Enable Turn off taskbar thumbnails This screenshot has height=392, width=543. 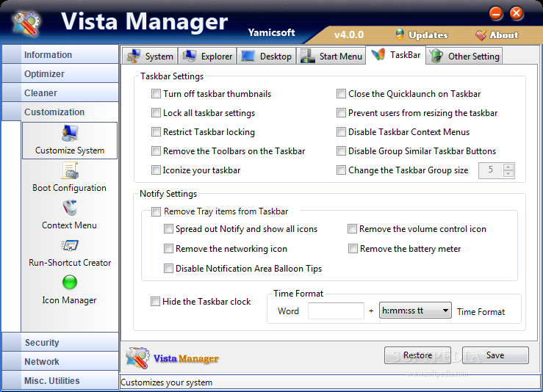tap(157, 94)
